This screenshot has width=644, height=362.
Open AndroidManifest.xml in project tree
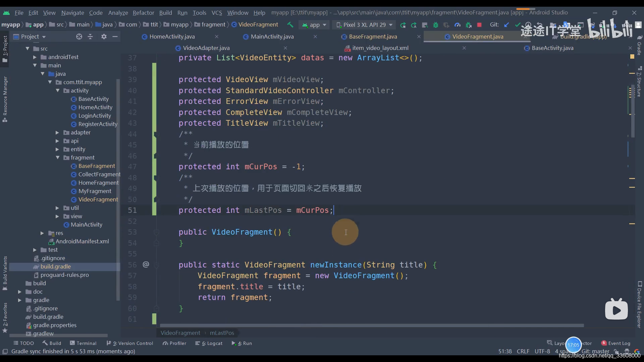[82, 241]
